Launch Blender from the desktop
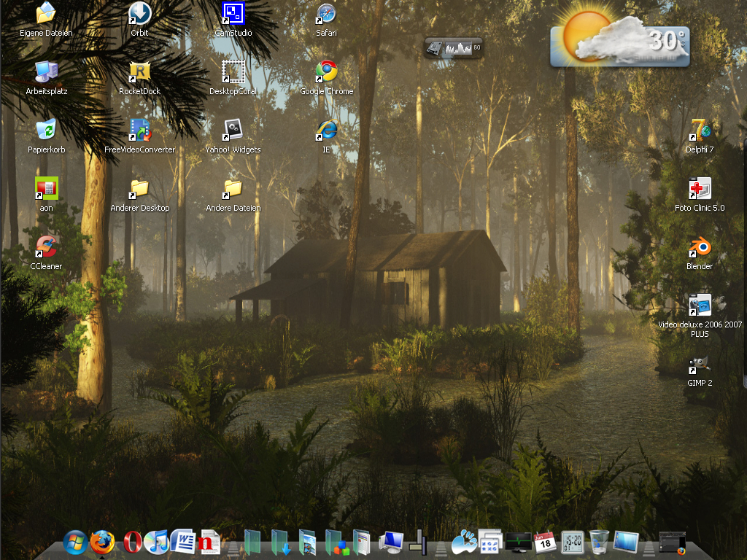Screen dimensions: 747x560 700,246
